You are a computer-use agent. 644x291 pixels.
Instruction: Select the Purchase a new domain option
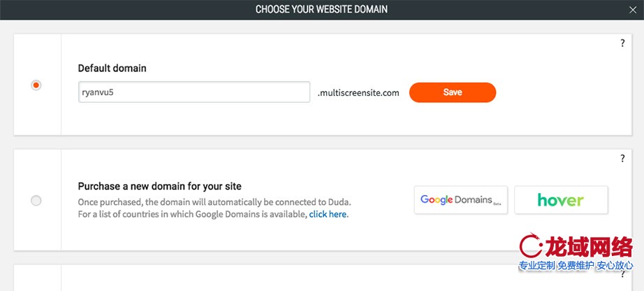coord(36,201)
